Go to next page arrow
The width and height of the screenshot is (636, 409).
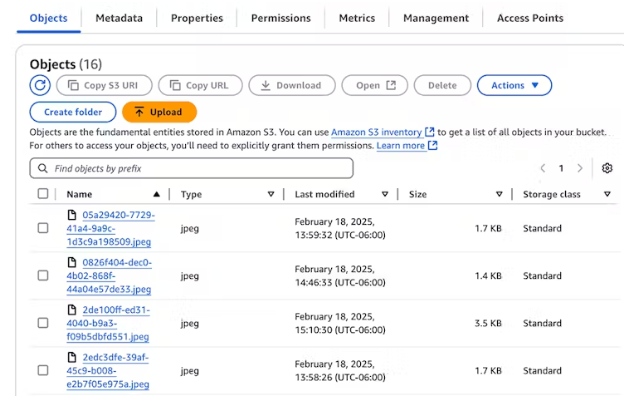(x=580, y=168)
